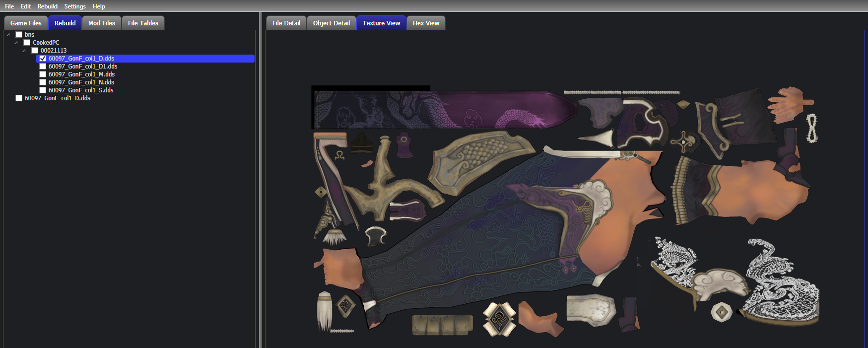Collapse the bns tree node
The image size is (868, 348).
[8, 35]
